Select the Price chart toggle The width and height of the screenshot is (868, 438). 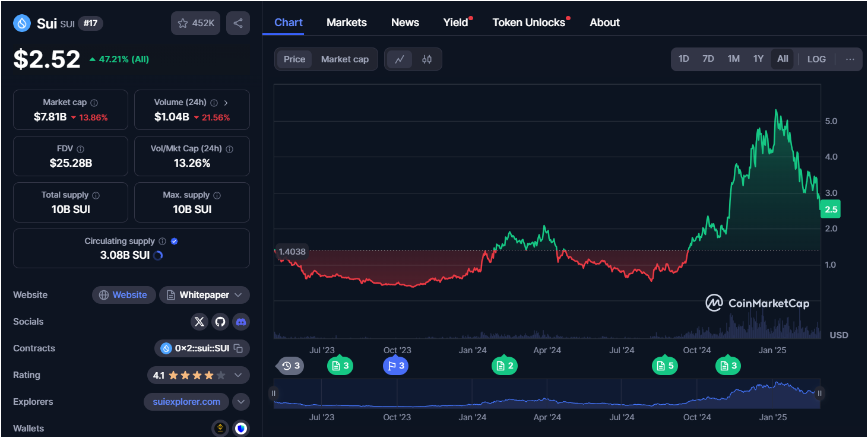[x=294, y=59]
